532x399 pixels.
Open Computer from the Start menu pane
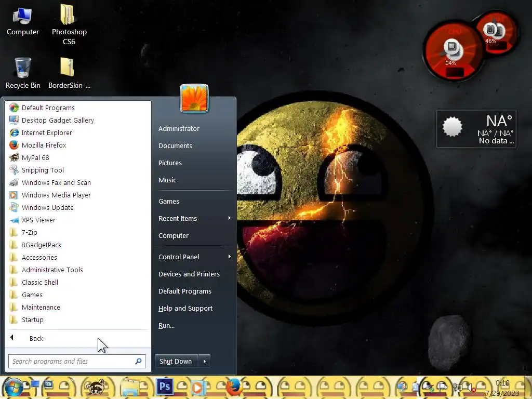pyautogui.click(x=194, y=236)
